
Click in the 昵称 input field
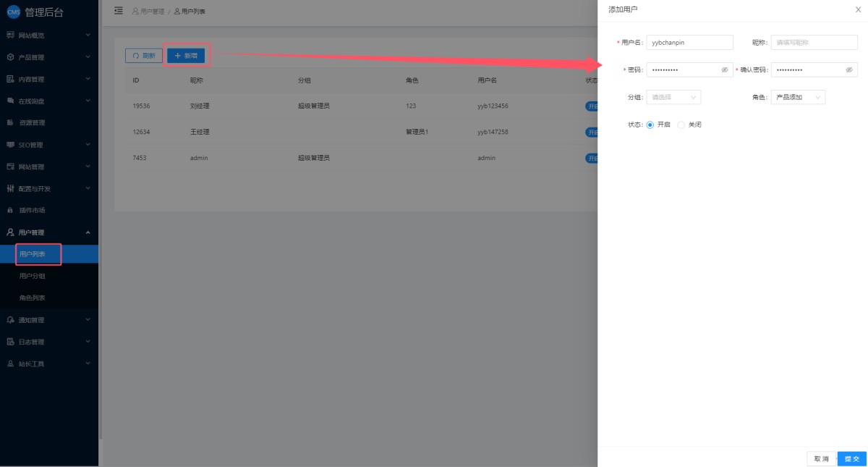[x=814, y=43]
